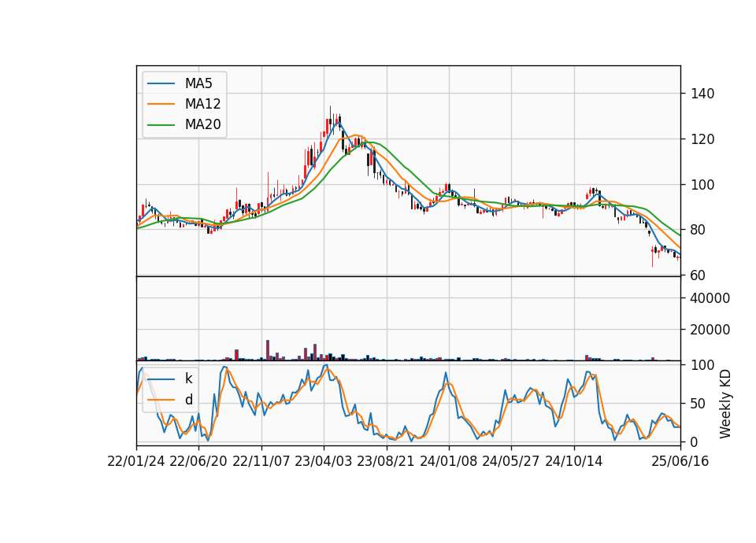Click the 22/11/07 date label
The image size is (756, 543).
coord(261,461)
